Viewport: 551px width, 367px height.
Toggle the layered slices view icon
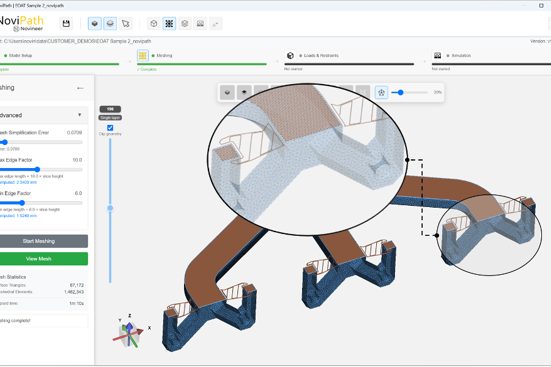pyautogui.click(x=110, y=24)
